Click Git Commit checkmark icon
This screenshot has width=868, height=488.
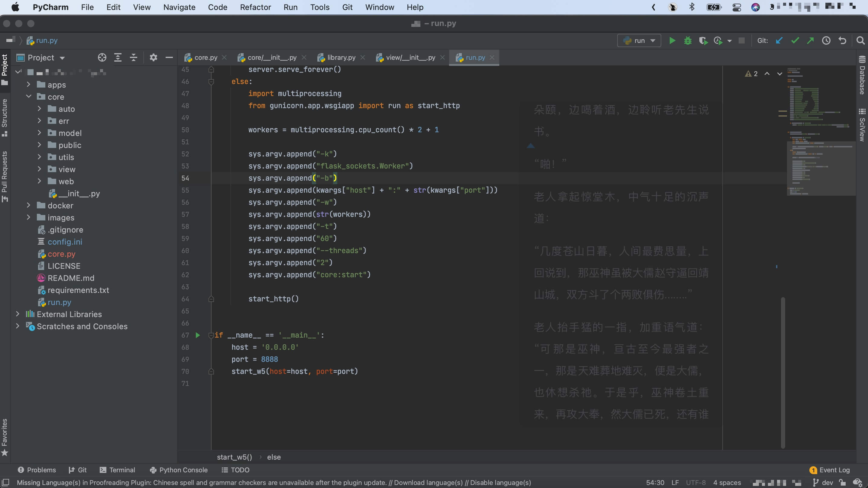pyautogui.click(x=795, y=41)
